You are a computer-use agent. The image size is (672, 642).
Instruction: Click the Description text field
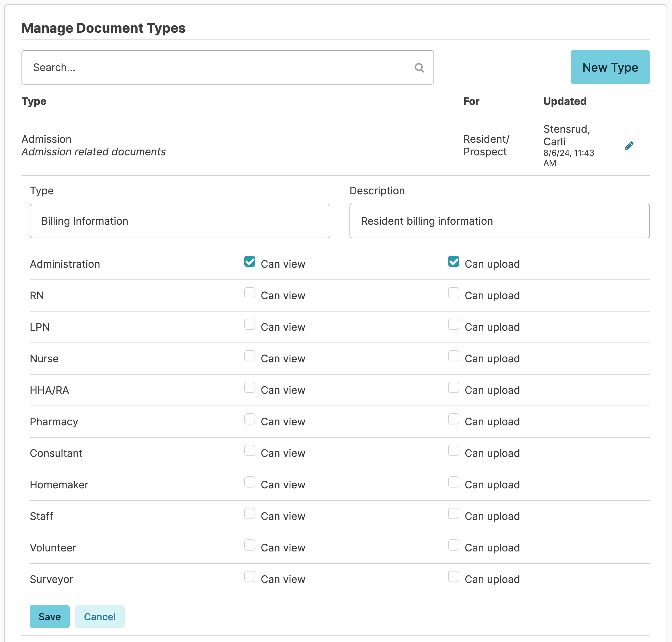tap(499, 221)
